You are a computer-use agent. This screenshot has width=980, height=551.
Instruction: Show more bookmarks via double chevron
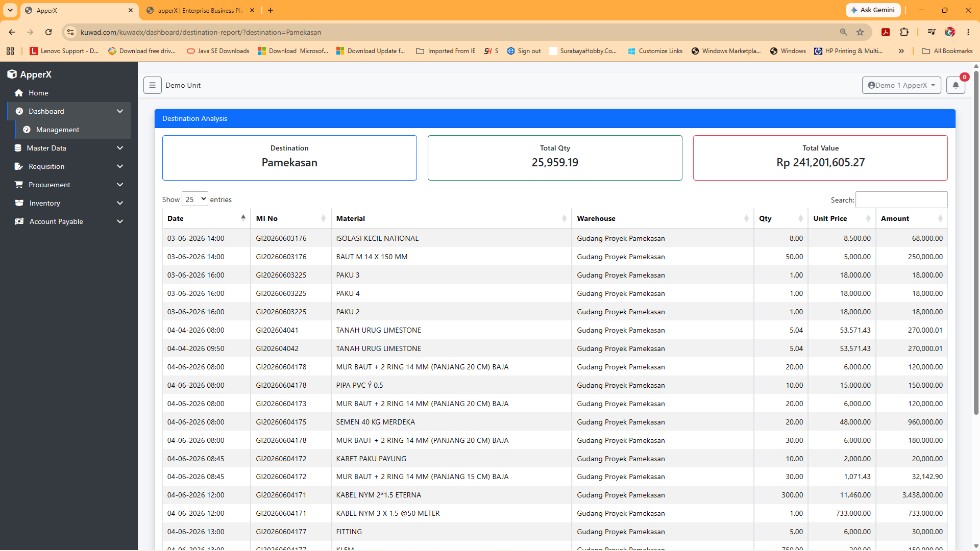pyautogui.click(x=901, y=51)
